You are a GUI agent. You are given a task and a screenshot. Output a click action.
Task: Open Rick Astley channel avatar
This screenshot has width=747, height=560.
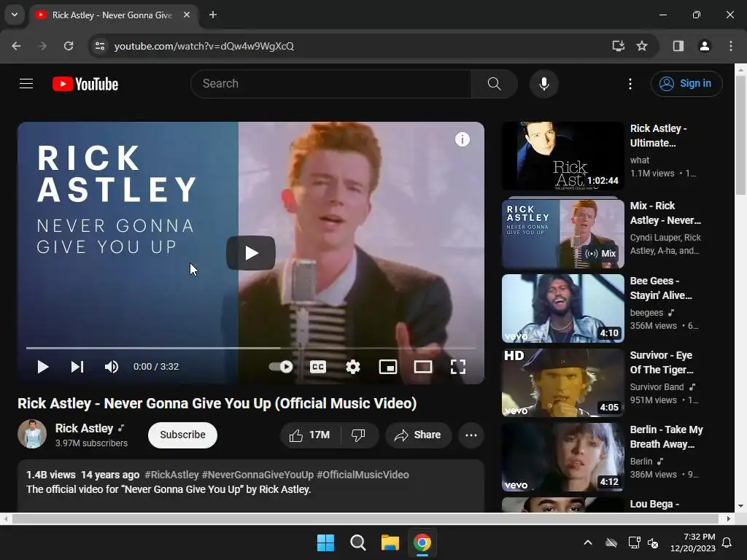point(32,434)
